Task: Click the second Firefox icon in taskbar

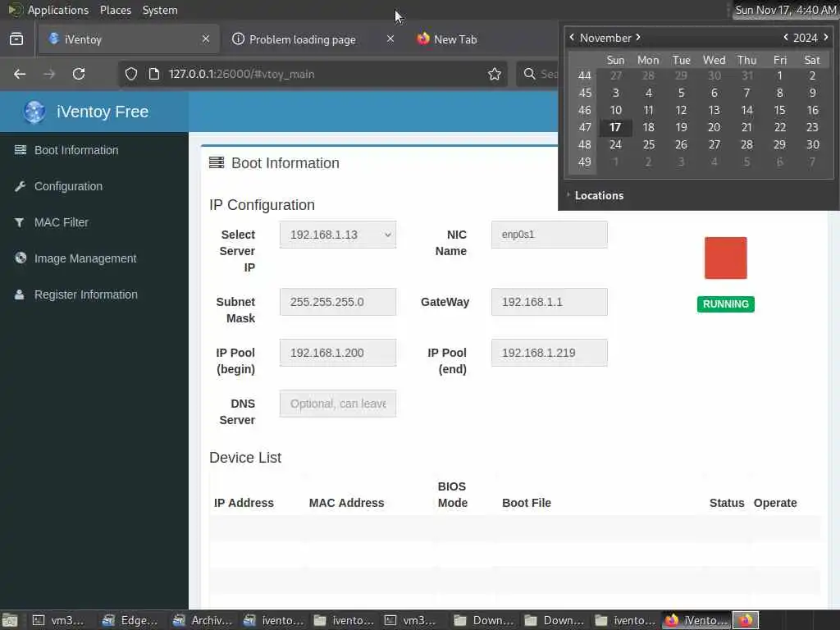Action: (746, 620)
